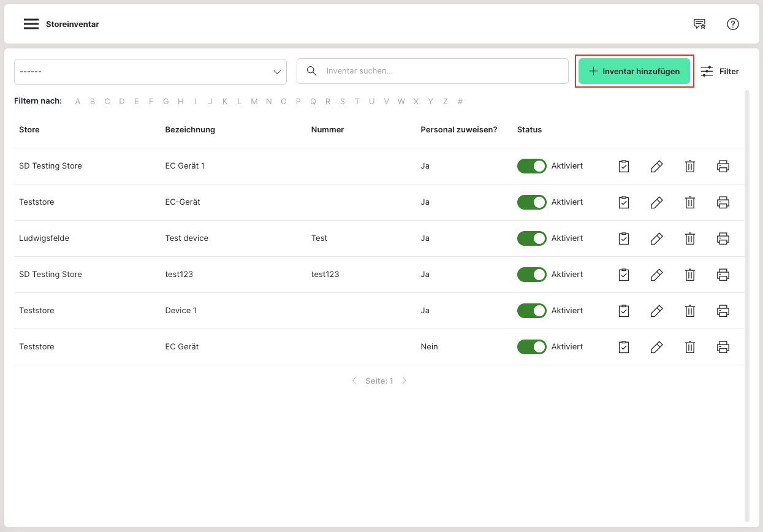Edit the EC Gerät 1 entry

(656, 166)
